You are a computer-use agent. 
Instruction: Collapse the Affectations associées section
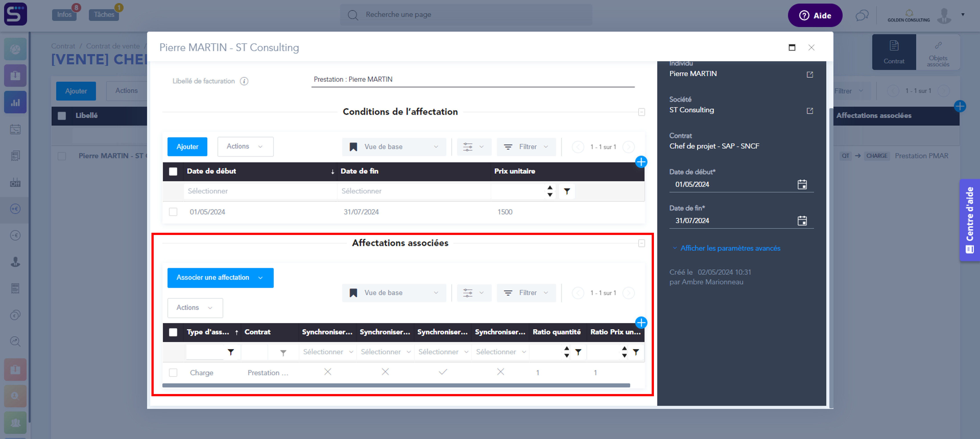641,243
